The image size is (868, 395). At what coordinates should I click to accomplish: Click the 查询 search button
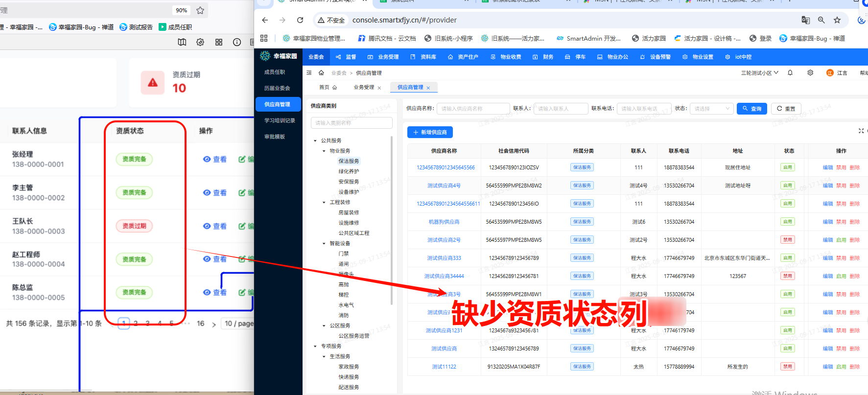[752, 109]
